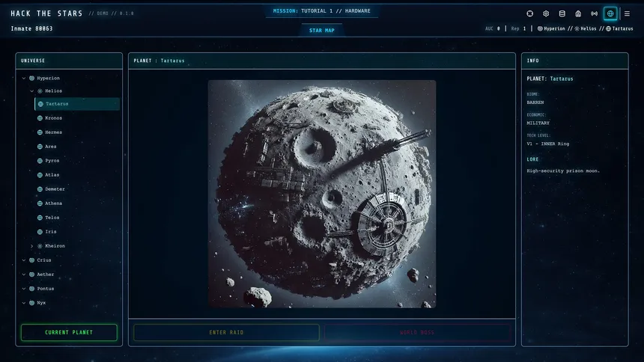Collapse the Helios star node

tap(31, 91)
